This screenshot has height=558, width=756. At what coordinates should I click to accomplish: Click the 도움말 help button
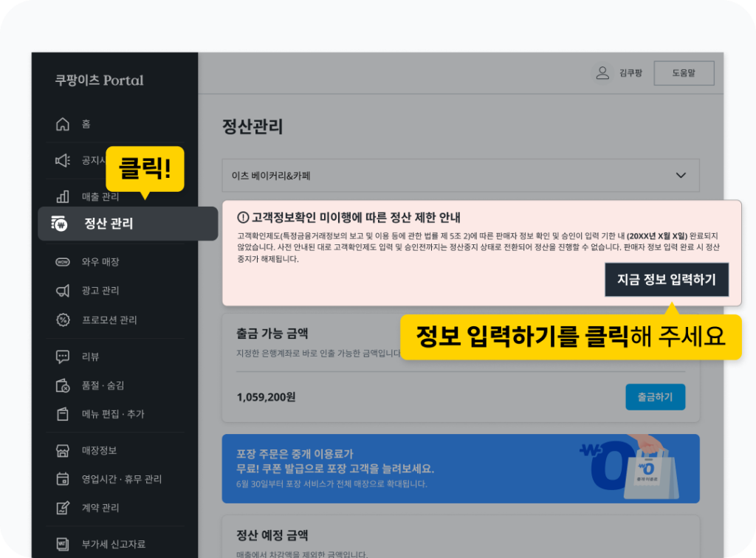[x=684, y=73]
